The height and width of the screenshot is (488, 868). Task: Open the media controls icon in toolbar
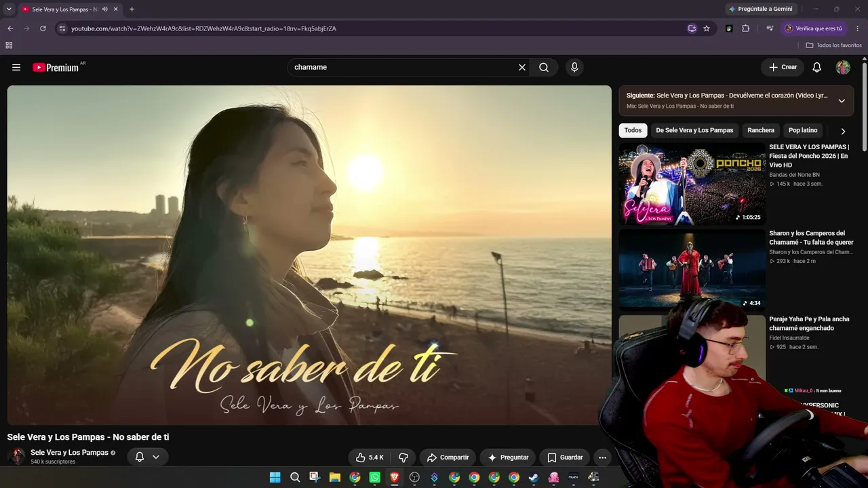coord(770,28)
